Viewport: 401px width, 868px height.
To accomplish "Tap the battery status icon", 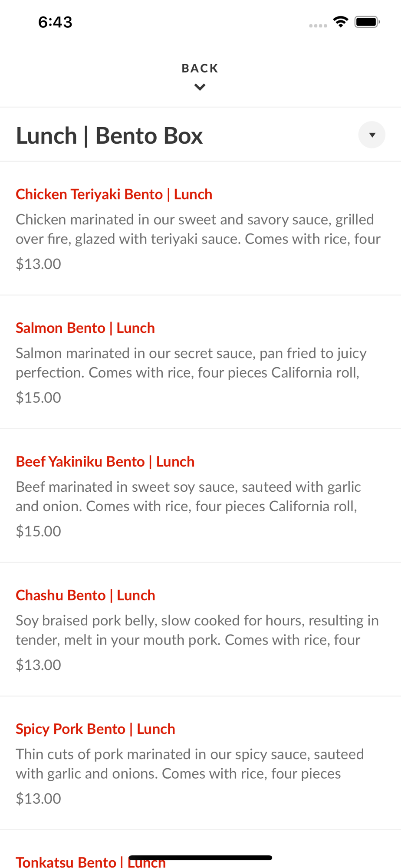I will 367,22.
